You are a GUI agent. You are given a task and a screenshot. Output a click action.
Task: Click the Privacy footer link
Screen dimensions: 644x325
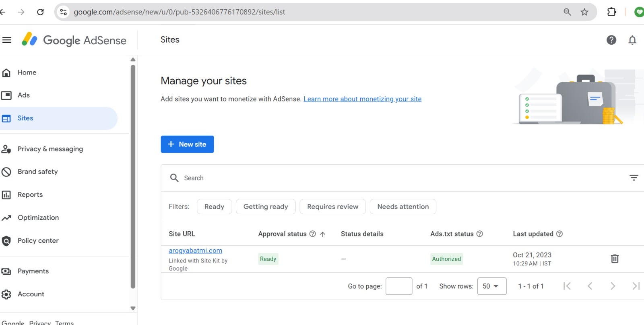[x=40, y=323]
